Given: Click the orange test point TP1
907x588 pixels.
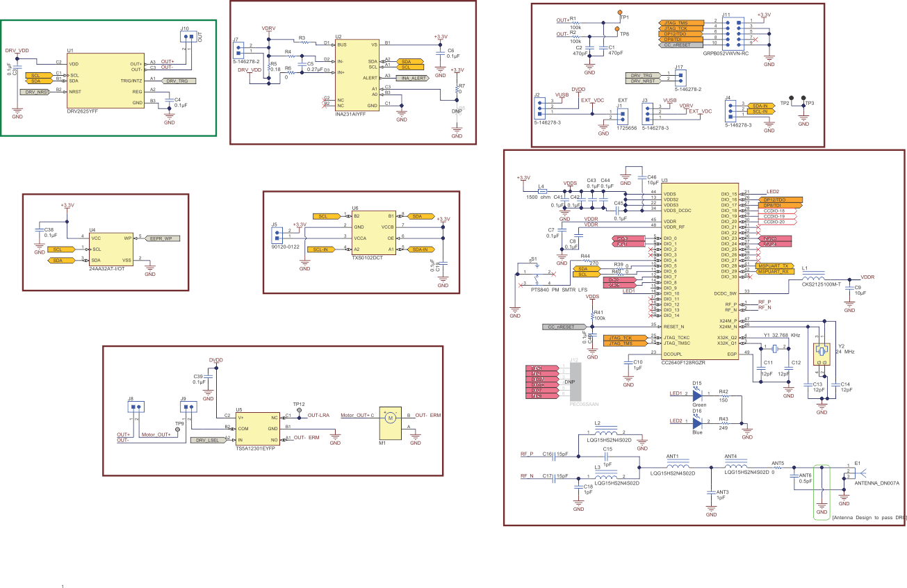Looking at the screenshot, I should [619, 13].
